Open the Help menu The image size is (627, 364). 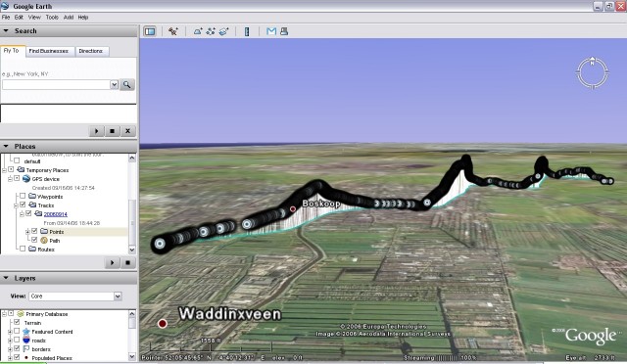click(x=83, y=18)
